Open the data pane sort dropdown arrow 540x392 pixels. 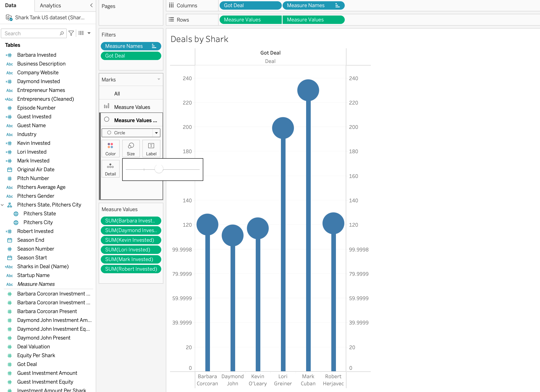89,33
